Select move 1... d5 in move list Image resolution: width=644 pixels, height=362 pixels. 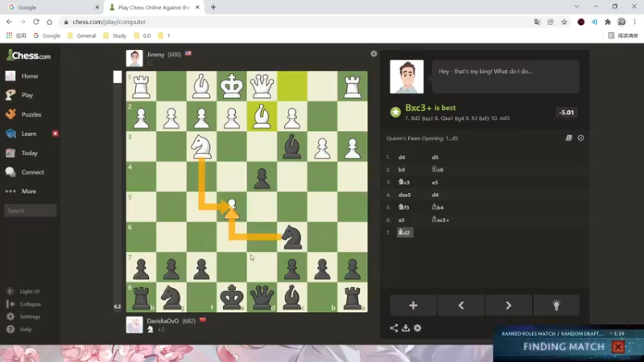point(436,157)
